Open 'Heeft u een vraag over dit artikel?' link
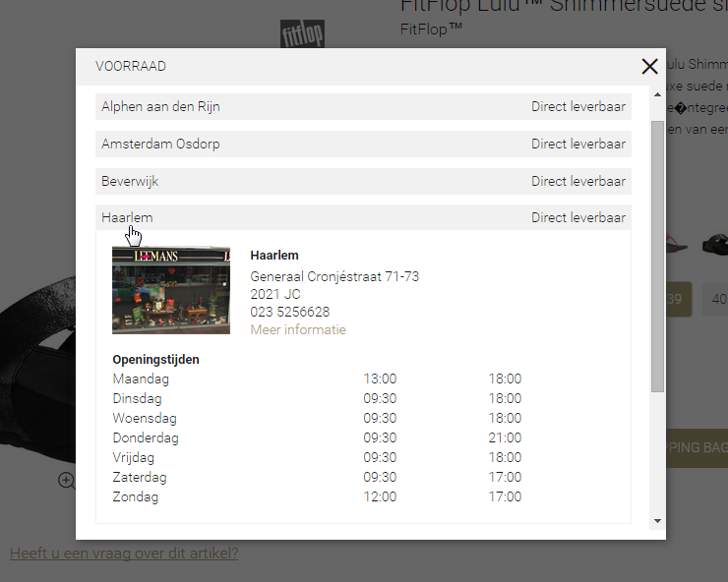 click(124, 553)
